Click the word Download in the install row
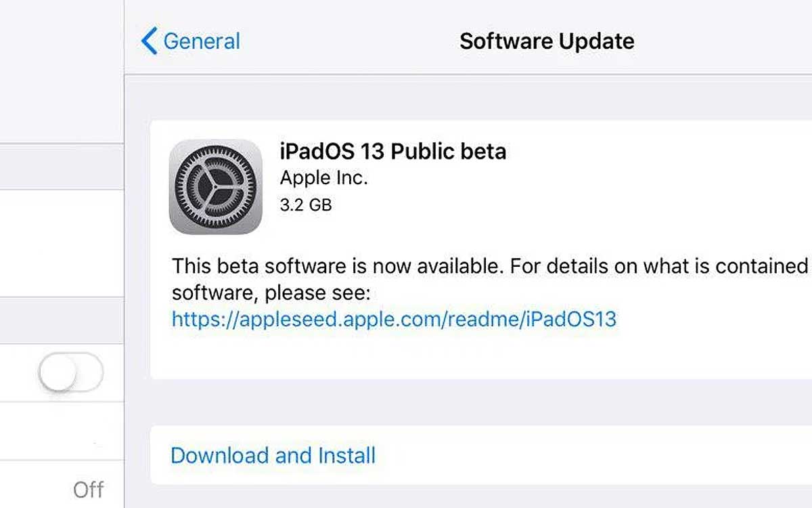The image size is (812, 508). [x=221, y=455]
